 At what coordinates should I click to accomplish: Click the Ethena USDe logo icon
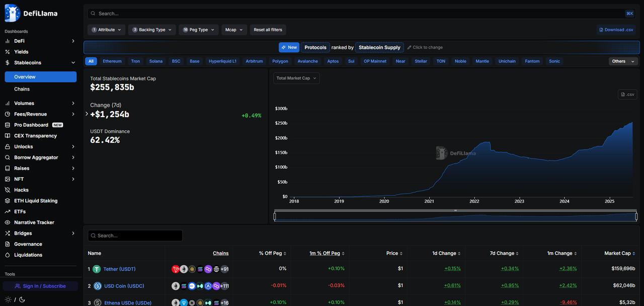click(98, 303)
